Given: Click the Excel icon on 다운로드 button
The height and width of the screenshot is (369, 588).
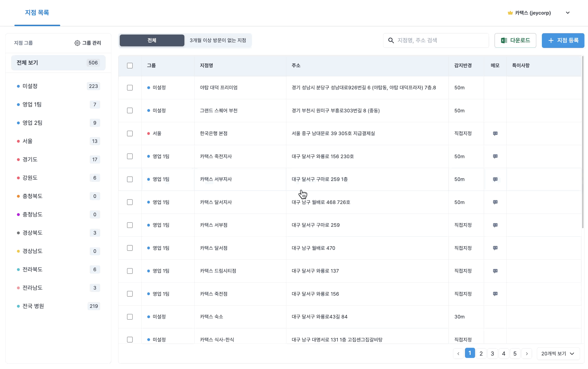Looking at the screenshot, I should (504, 40).
